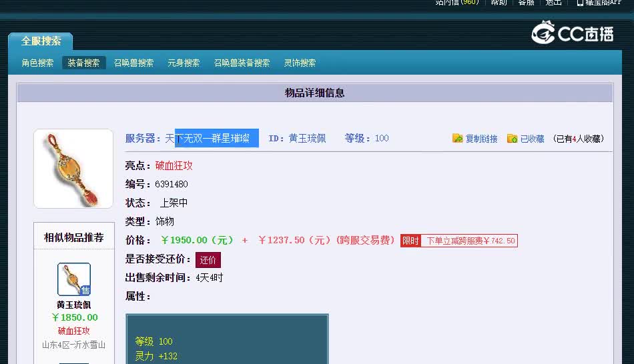Click the price ￥1950.00（元）
This screenshot has height=364, width=634.
(198, 240)
